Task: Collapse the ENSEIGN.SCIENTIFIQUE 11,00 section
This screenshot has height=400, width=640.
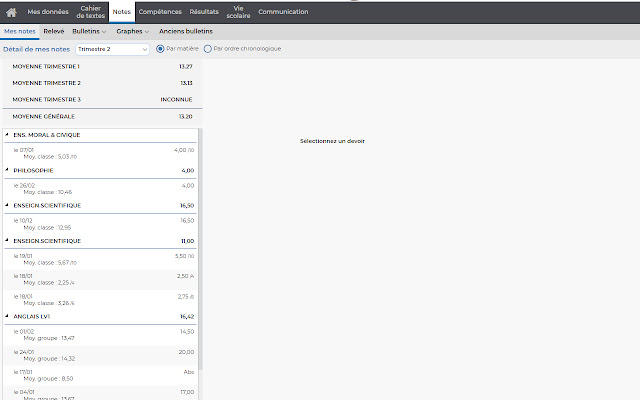Action: coord(7,240)
